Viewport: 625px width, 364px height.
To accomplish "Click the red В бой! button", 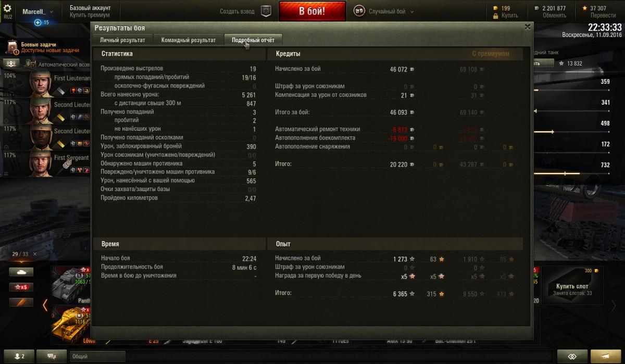I will click(x=312, y=11).
